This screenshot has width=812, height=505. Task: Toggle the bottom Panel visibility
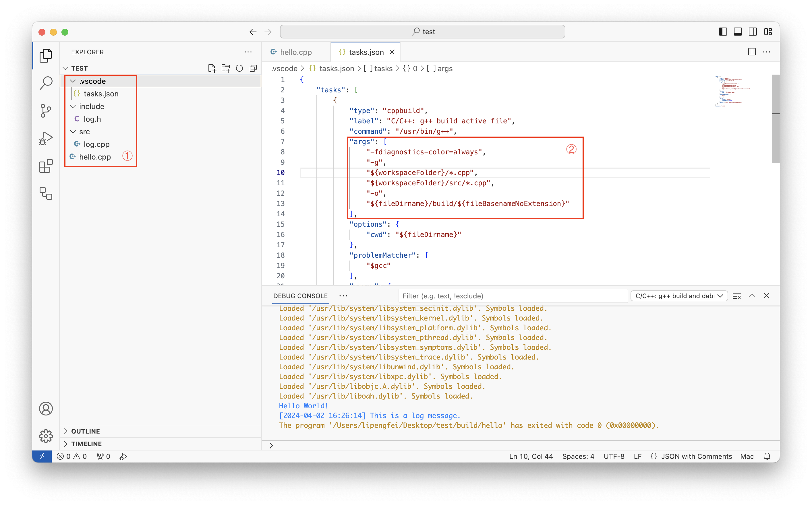[738, 32]
